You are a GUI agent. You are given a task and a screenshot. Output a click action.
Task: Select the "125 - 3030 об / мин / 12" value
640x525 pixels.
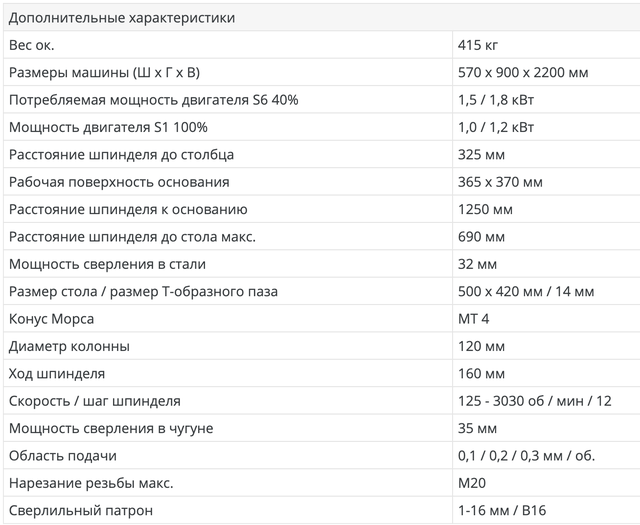(x=533, y=401)
